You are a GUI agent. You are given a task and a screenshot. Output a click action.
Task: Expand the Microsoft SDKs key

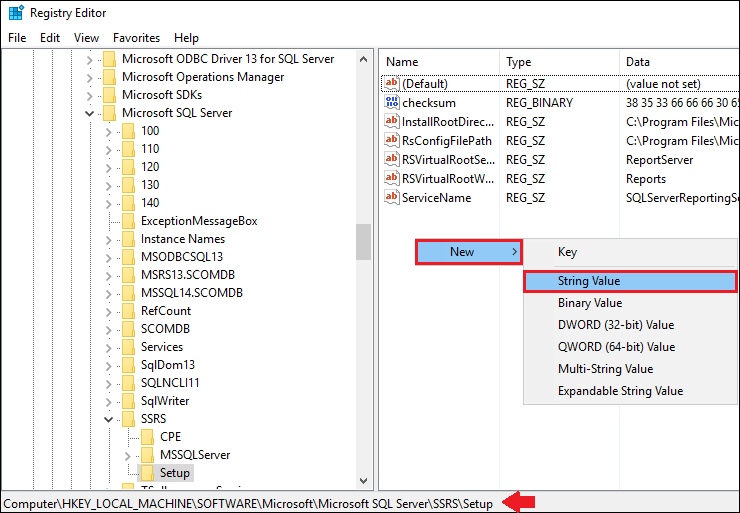point(89,96)
